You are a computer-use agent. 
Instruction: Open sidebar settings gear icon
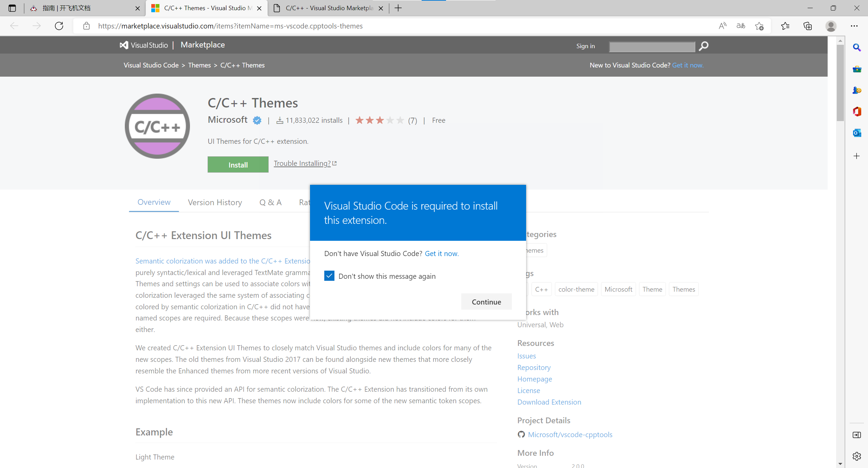pyautogui.click(x=857, y=456)
